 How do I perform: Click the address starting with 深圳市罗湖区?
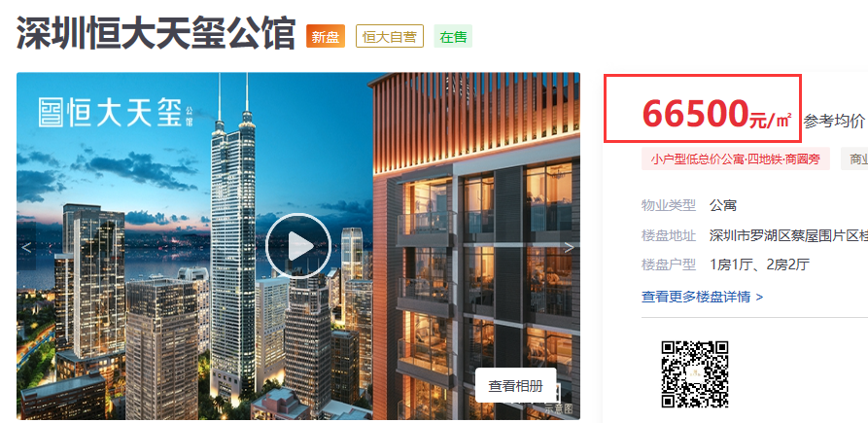tap(788, 235)
